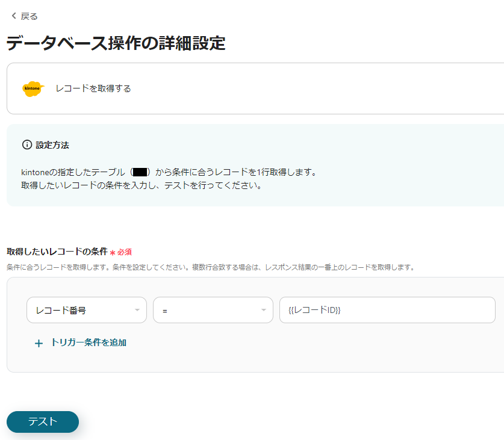Click inside the {{レコードID}} input field

click(x=388, y=310)
